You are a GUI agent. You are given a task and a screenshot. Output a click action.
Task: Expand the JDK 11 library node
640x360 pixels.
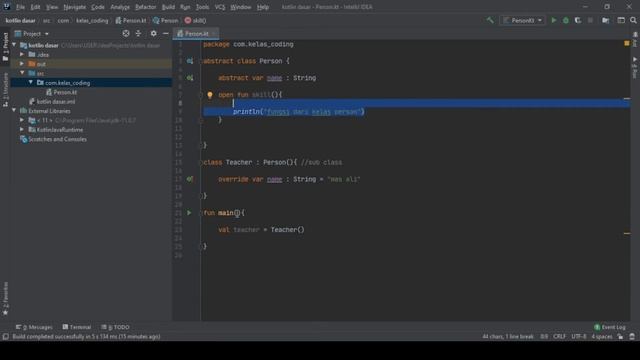22,120
